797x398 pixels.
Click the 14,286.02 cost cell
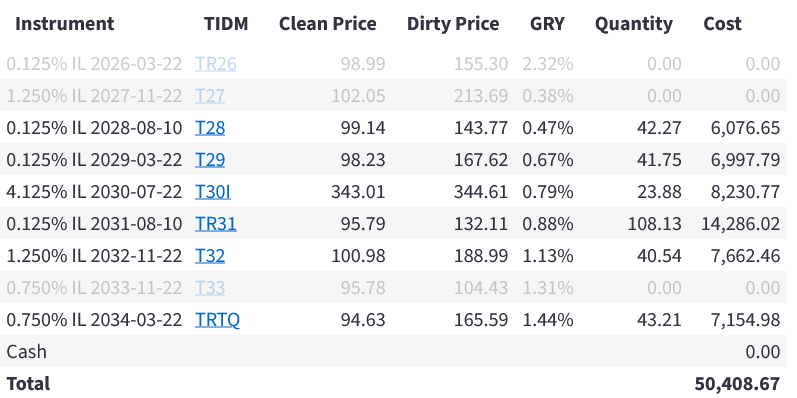tap(741, 224)
